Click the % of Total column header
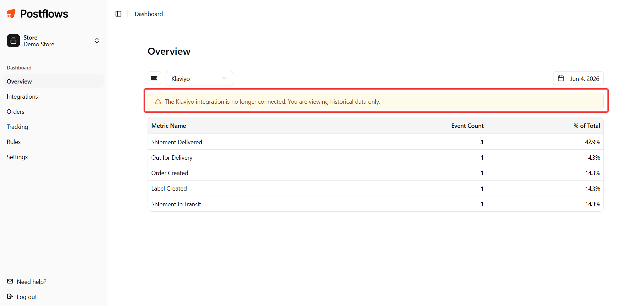This screenshot has height=306, width=644. pos(587,126)
